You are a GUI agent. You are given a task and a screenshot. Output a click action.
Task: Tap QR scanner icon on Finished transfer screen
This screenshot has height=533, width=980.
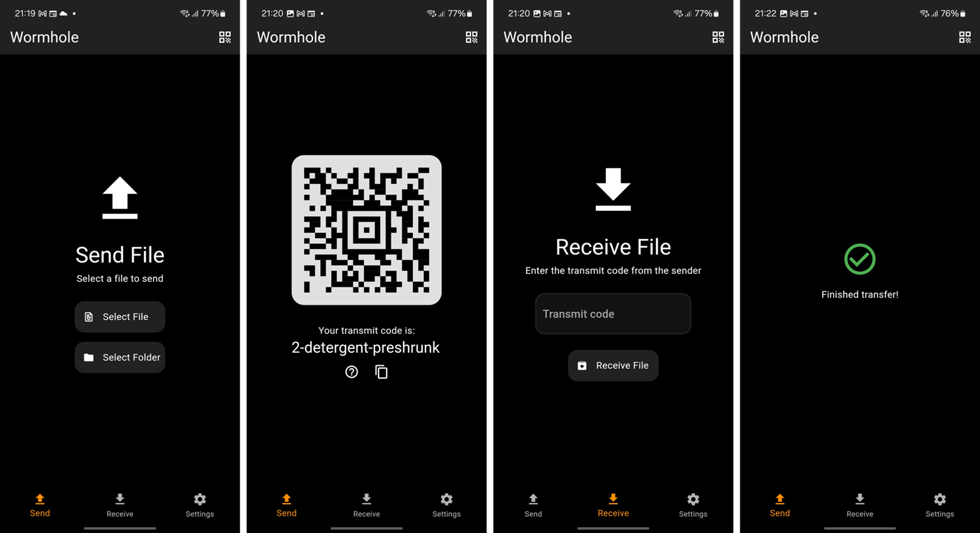coord(965,37)
